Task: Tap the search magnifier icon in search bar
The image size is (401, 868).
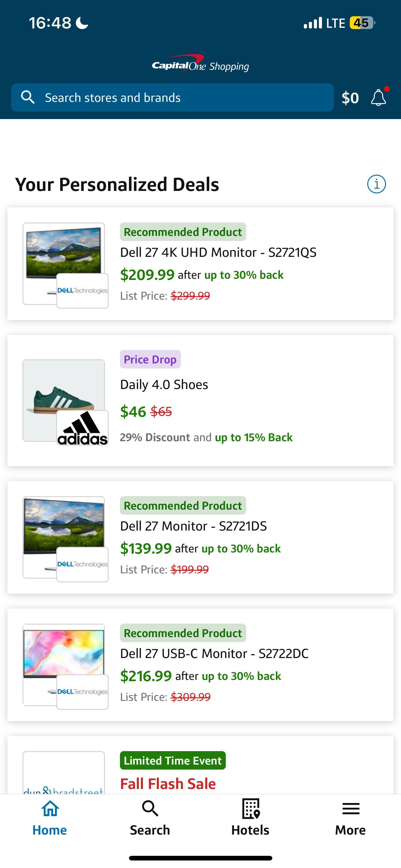Action: 27,97
